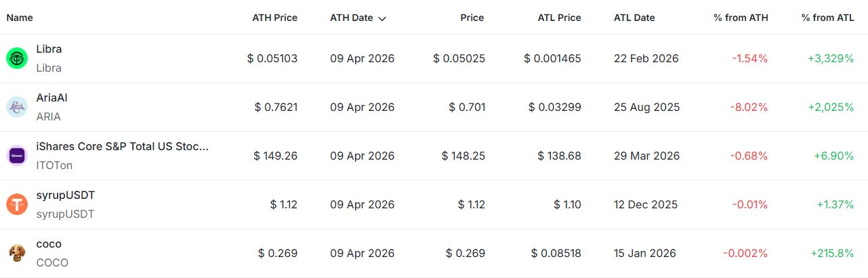
Task: Sort by ATL Price column header
Action: tap(559, 18)
